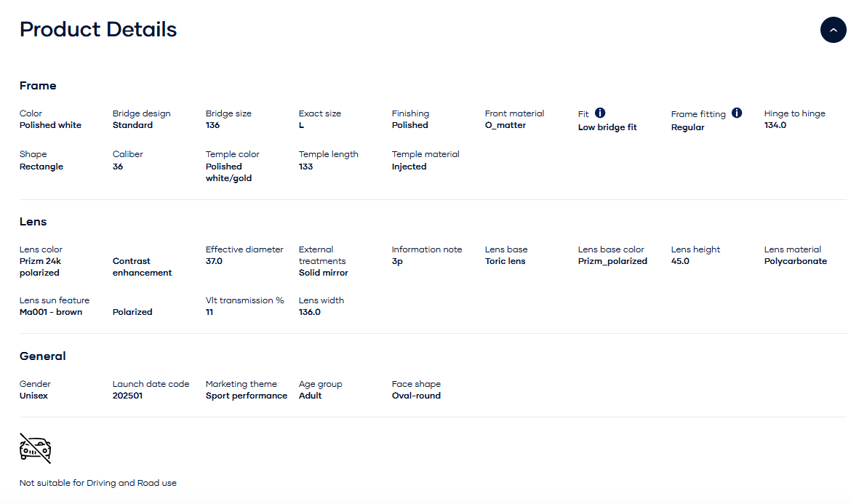Viewport: 851px width, 504px height.
Task: Select the Toric lens base value
Action: (x=505, y=261)
